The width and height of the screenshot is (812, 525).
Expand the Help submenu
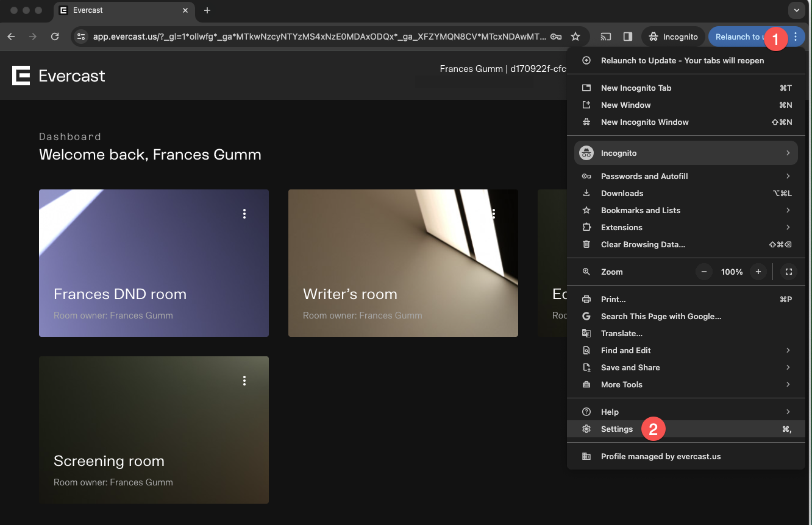point(686,412)
